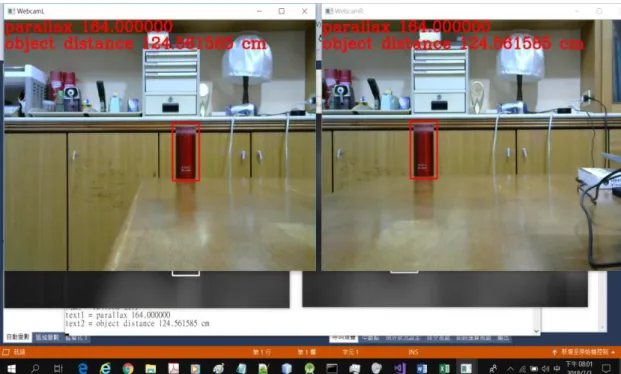
Task: Open Google Chrome from the taskbar
Action: click(128, 368)
